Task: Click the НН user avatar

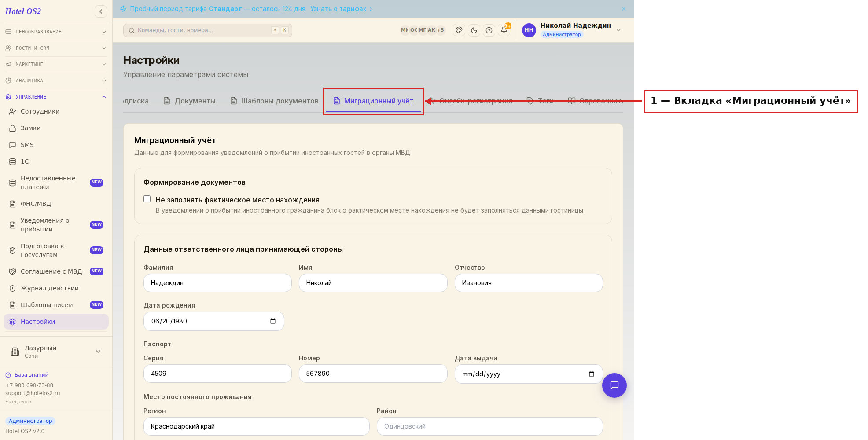Action: 529,30
